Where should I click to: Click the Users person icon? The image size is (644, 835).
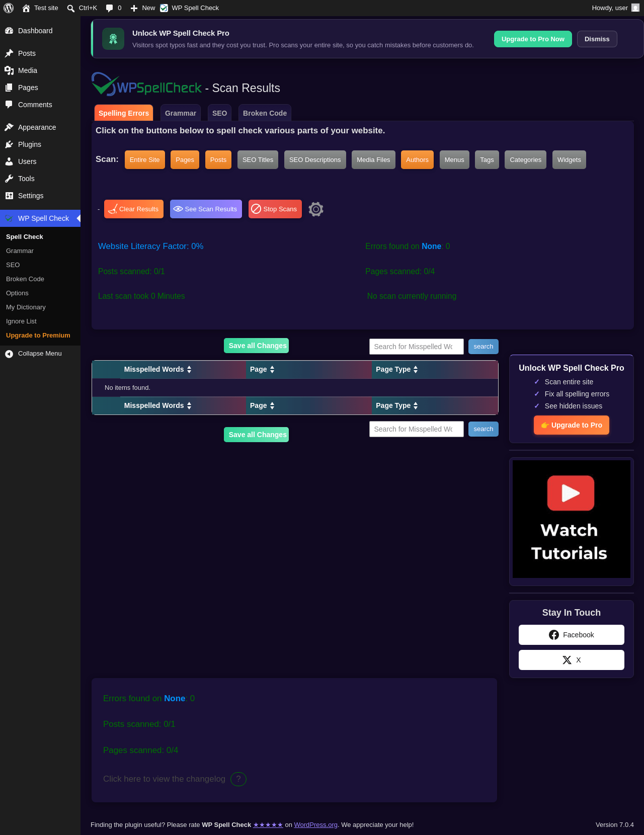point(9,161)
